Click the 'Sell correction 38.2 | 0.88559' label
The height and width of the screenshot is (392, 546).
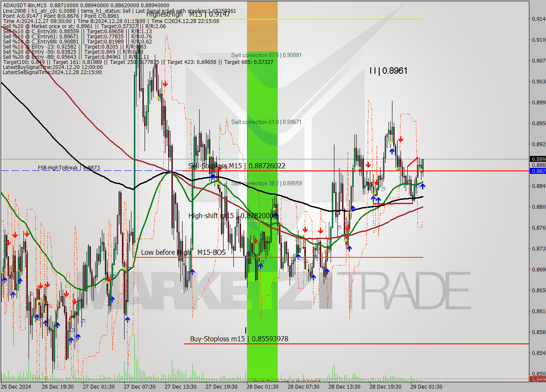(x=266, y=183)
